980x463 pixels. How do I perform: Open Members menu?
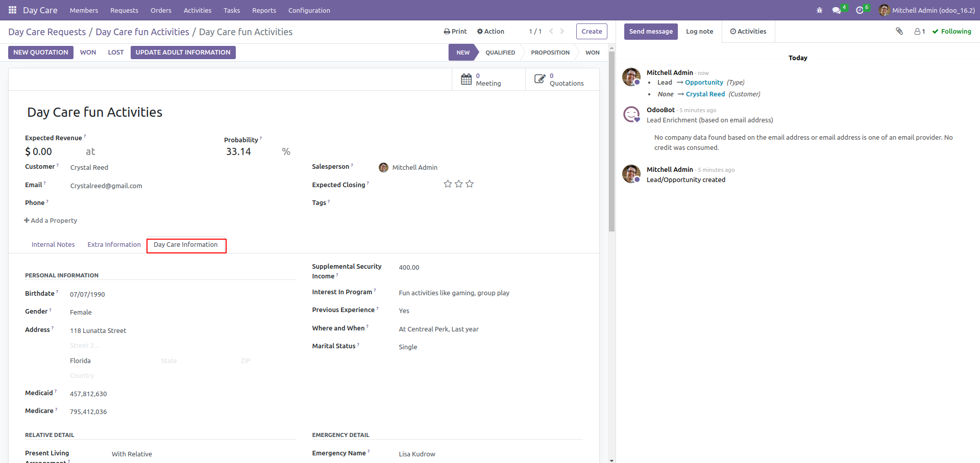tap(84, 10)
